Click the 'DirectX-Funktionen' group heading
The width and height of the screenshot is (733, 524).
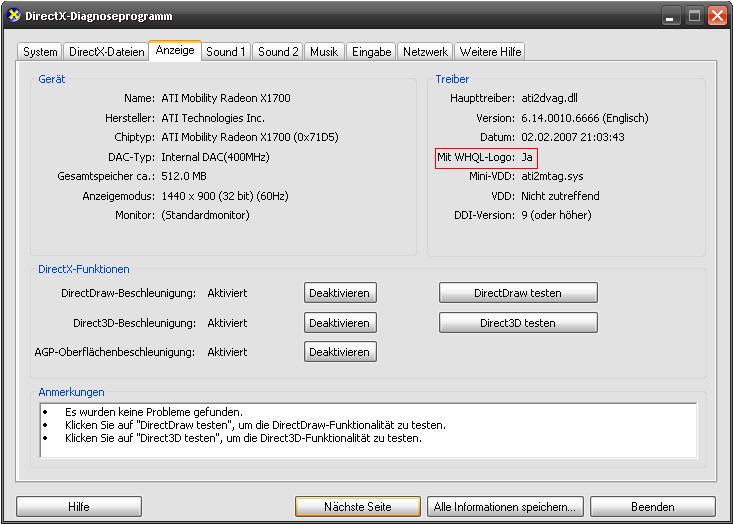(x=84, y=269)
